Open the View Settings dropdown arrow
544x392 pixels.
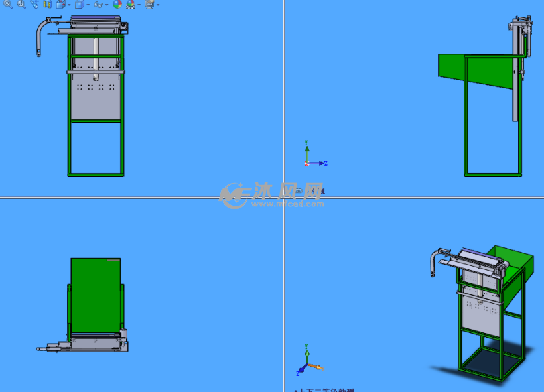pos(158,5)
